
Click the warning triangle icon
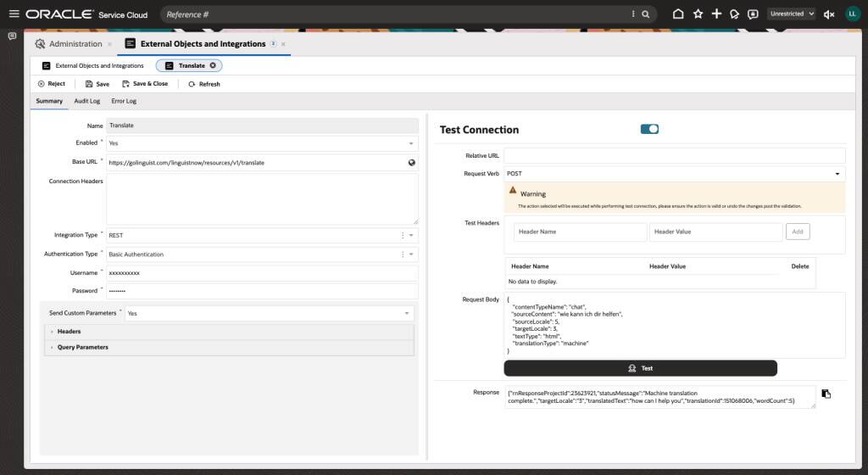tap(513, 190)
